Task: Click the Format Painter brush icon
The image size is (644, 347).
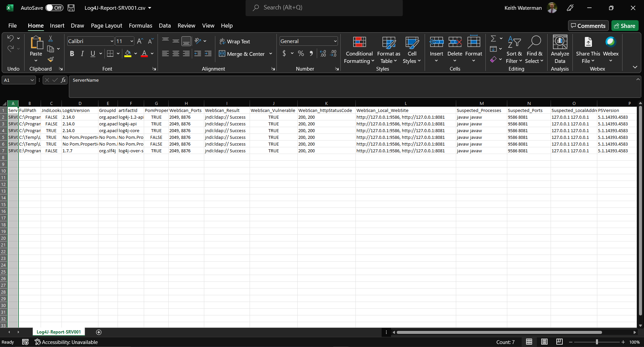Action: click(51, 60)
